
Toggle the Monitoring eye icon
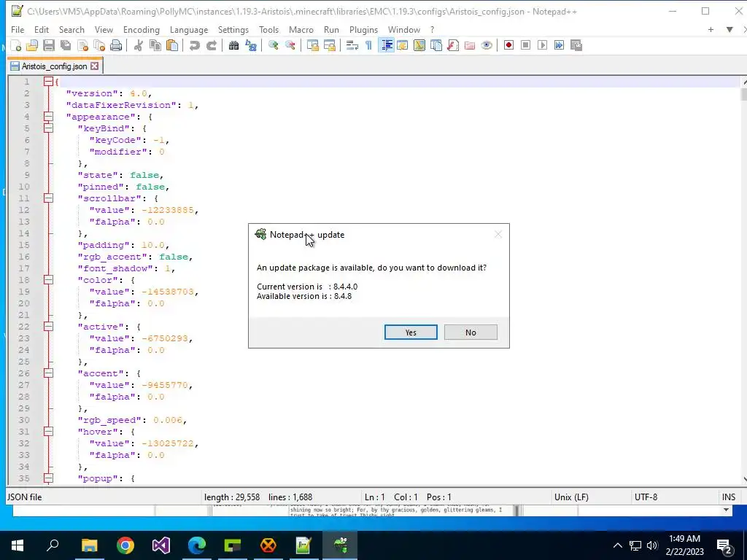(487, 46)
